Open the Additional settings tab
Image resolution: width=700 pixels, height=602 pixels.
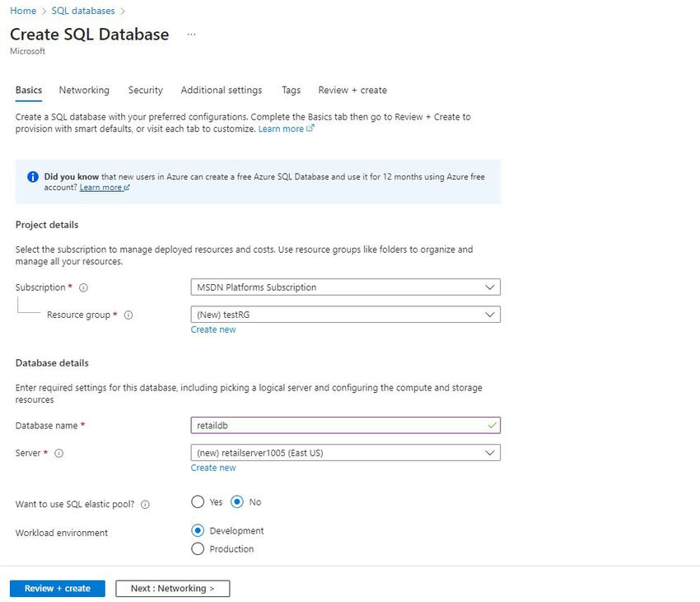tap(222, 91)
